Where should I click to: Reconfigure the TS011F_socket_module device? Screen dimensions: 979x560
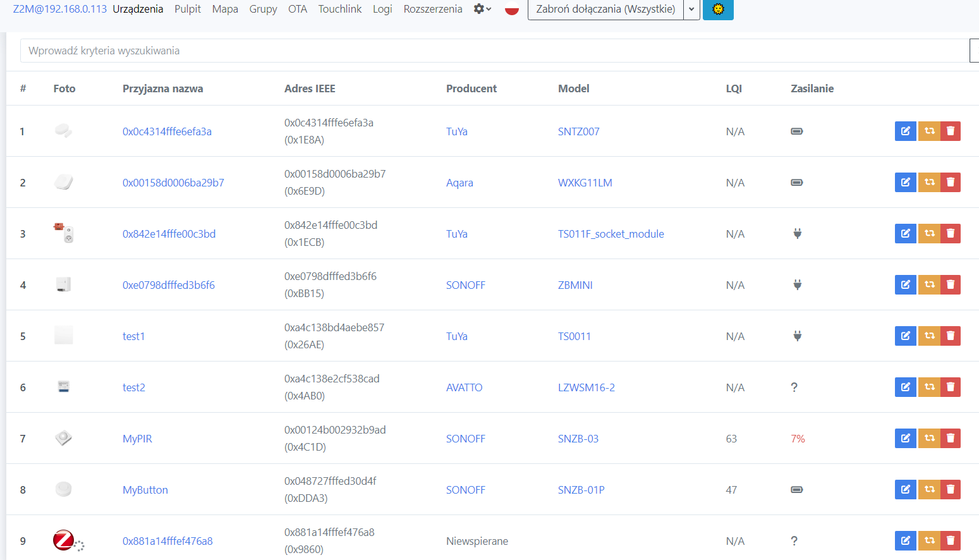click(x=929, y=233)
